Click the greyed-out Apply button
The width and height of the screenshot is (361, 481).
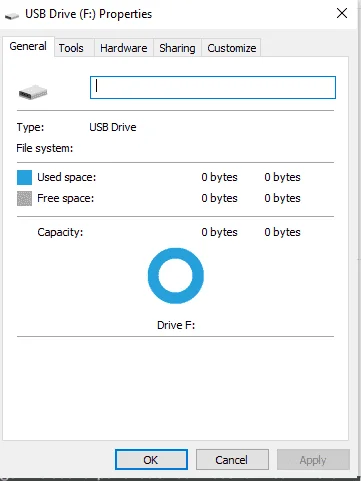[313, 460]
